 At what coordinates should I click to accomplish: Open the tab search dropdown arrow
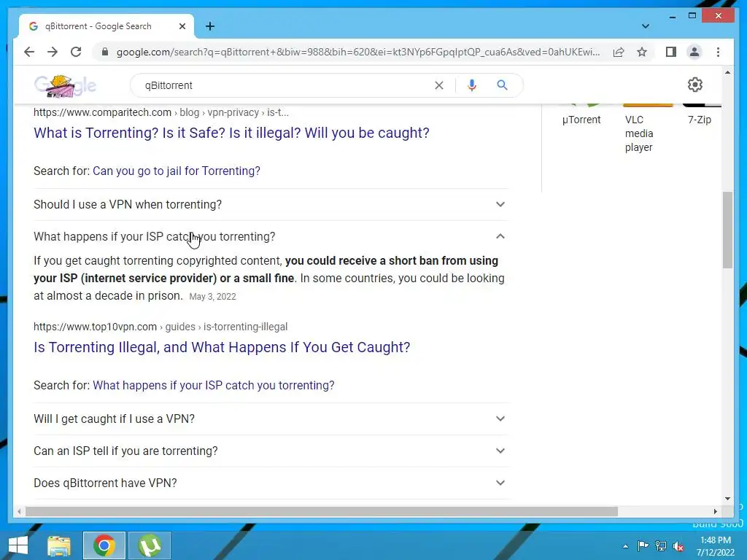coord(645,26)
